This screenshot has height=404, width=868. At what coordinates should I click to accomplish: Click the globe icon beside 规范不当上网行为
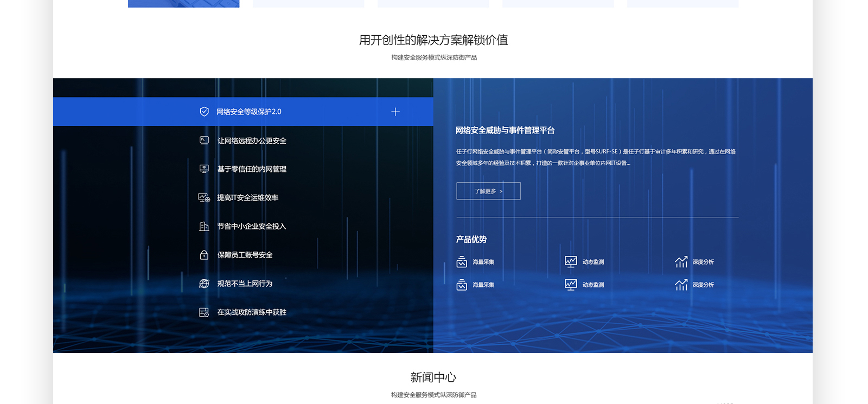204,284
